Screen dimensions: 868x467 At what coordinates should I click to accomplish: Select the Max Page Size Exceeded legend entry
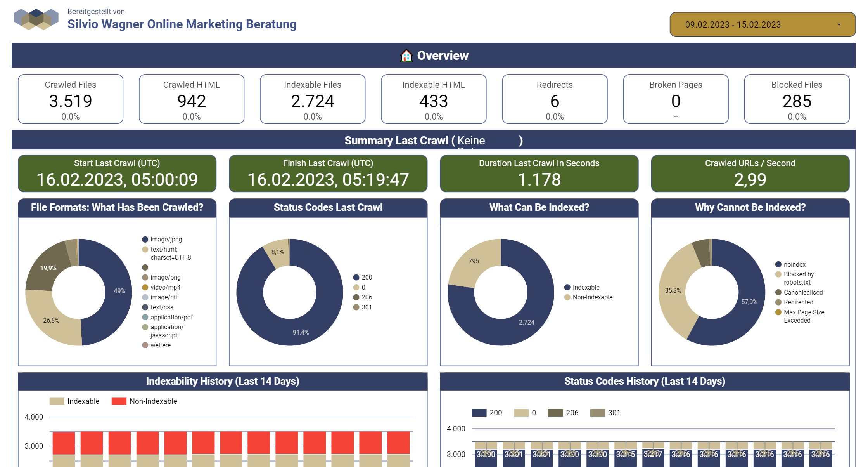(800, 316)
